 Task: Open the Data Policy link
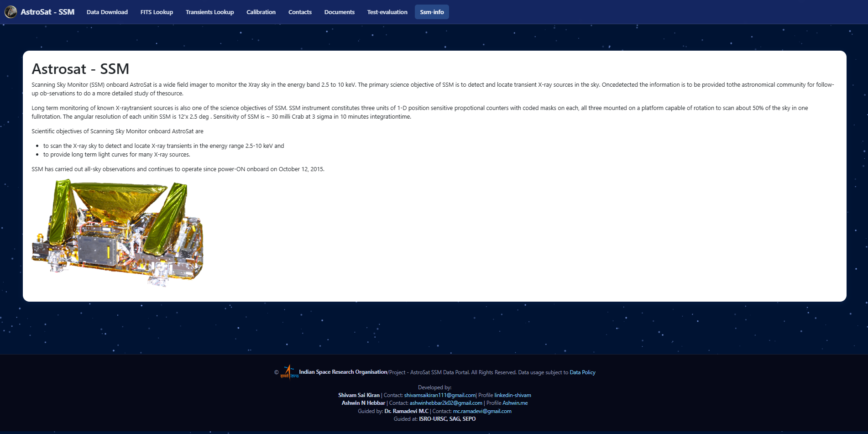click(x=582, y=372)
